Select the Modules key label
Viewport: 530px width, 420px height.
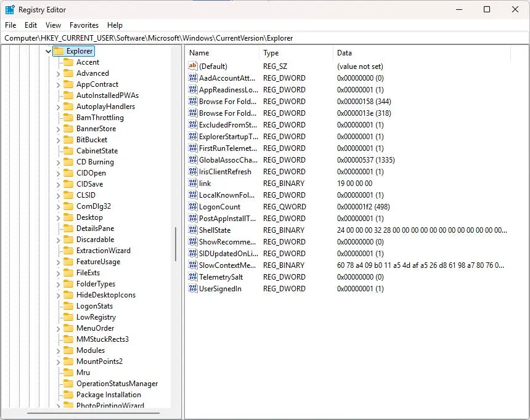click(x=91, y=350)
